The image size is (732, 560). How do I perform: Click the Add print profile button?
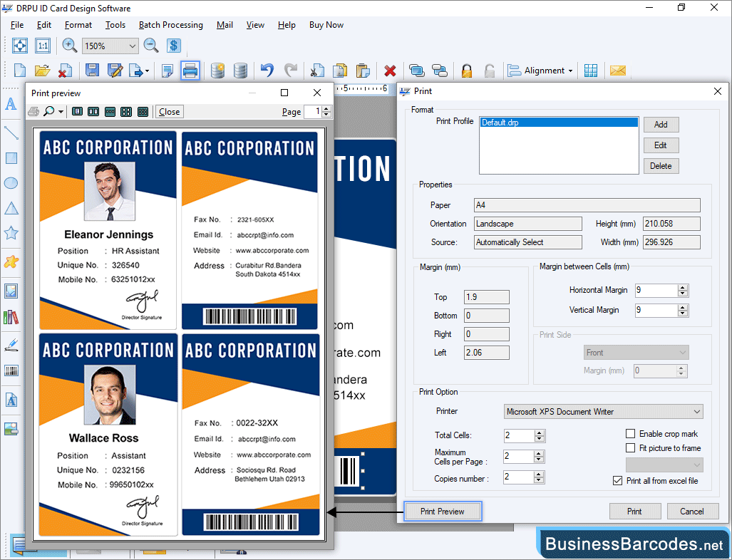tap(661, 125)
